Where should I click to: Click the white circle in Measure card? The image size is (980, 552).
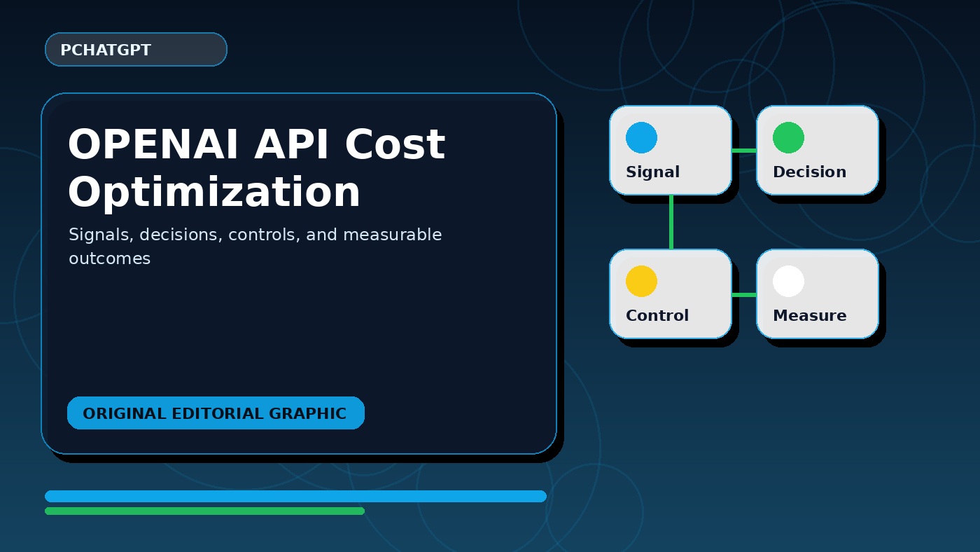point(788,281)
